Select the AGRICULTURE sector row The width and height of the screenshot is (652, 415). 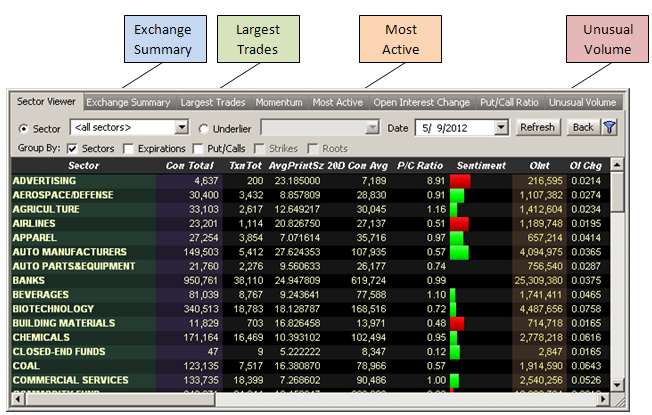pos(311,209)
